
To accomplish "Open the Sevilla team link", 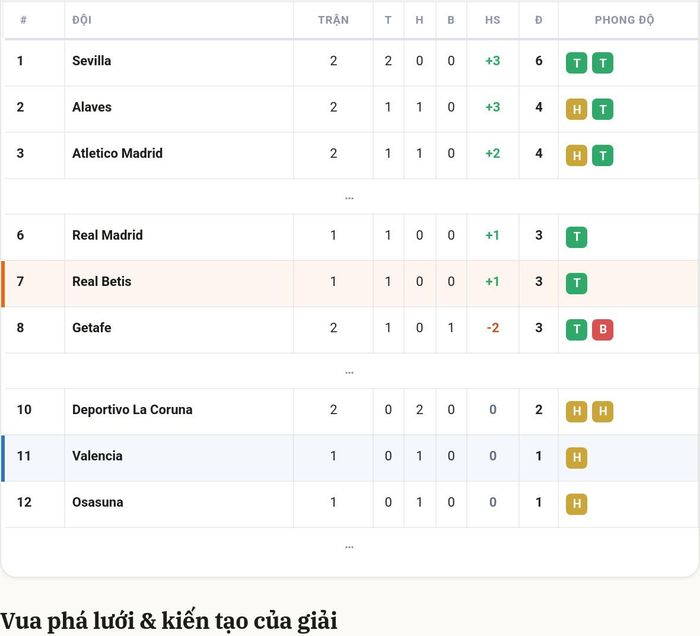I will coord(92,61).
